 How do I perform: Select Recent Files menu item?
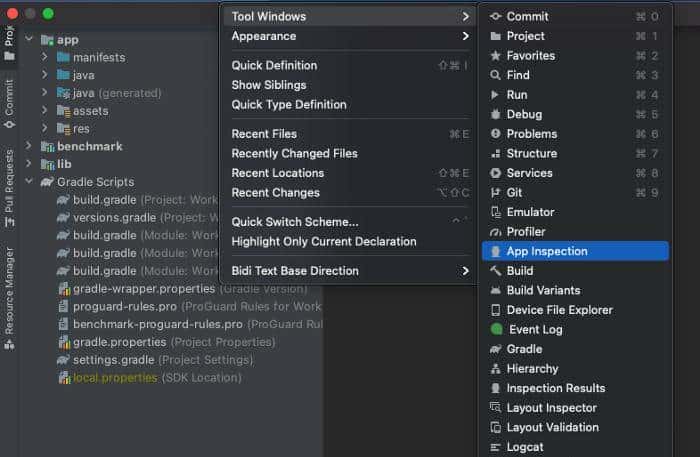point(264,134)
